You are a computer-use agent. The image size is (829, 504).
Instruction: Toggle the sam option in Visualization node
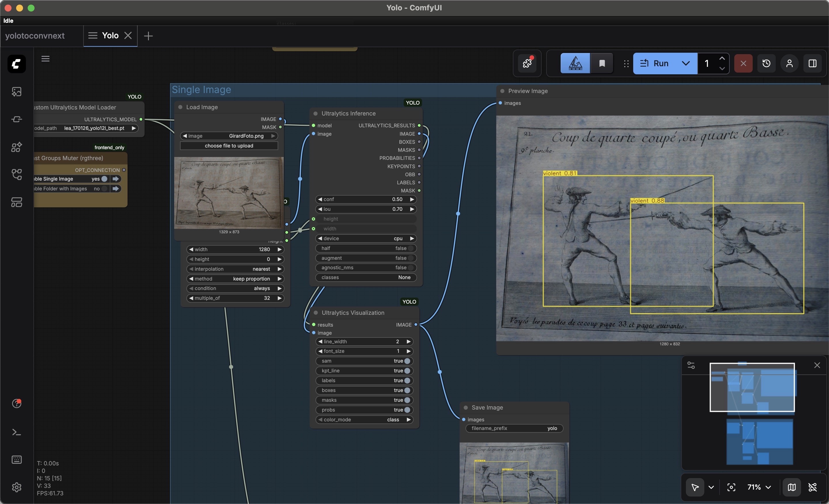(407, 361)
